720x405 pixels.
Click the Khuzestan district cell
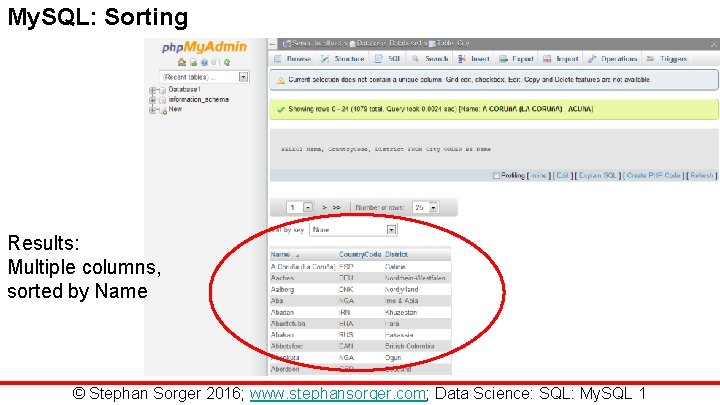pyautogui.click(x=401, y=312)
